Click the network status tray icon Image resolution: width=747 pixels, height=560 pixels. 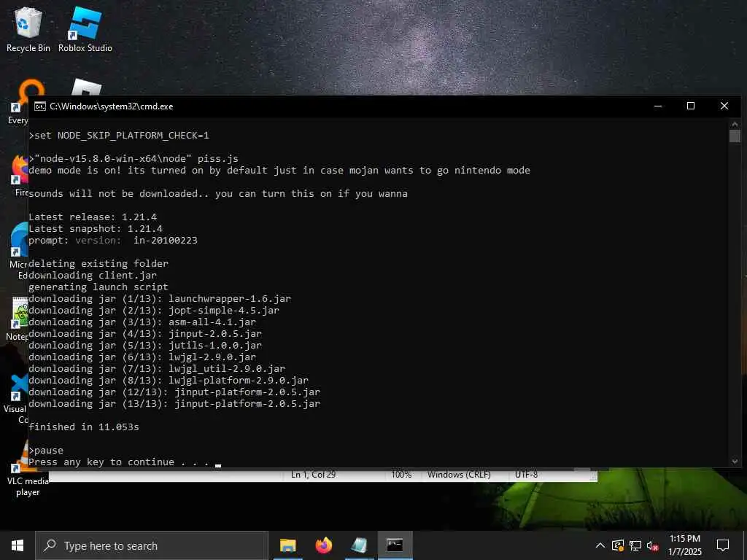coord(635,545)
